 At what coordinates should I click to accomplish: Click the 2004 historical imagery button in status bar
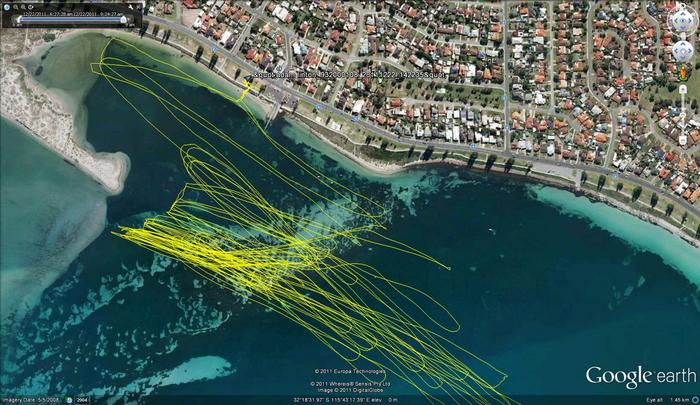click(x=84, y=400)
